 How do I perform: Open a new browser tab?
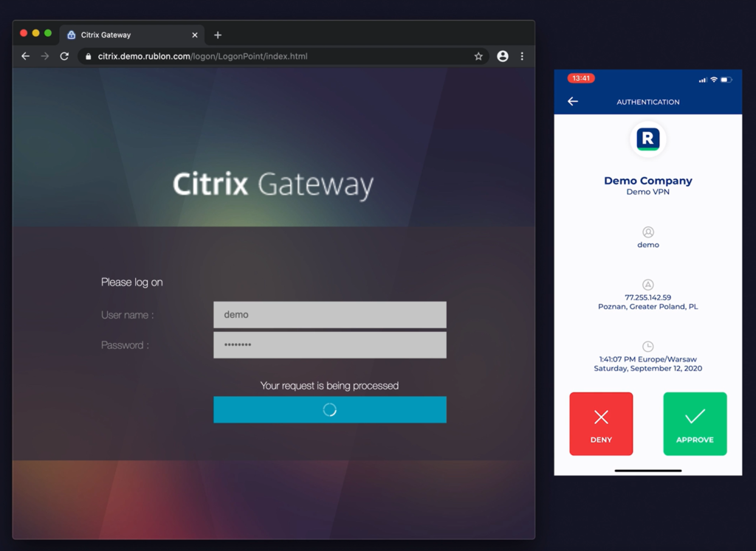[217, 35]
